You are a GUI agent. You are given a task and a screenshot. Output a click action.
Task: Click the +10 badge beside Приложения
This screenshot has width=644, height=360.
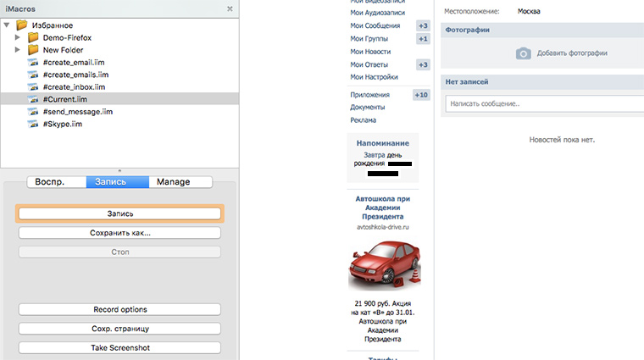[421, 95]
